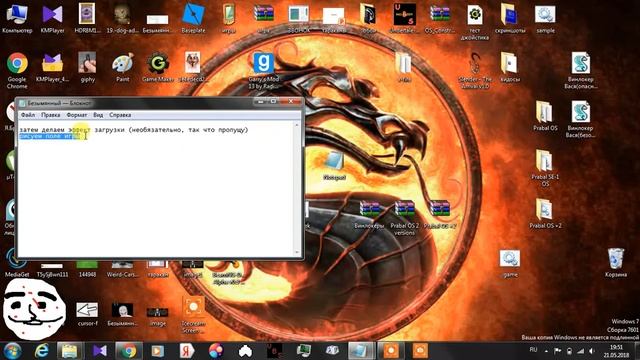Click the first Icecream Recorder taskbar button

[x=391, y=351]
